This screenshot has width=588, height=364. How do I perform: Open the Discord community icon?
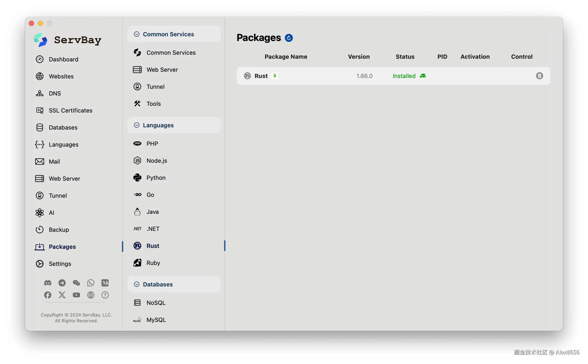(x=48, y=283)
